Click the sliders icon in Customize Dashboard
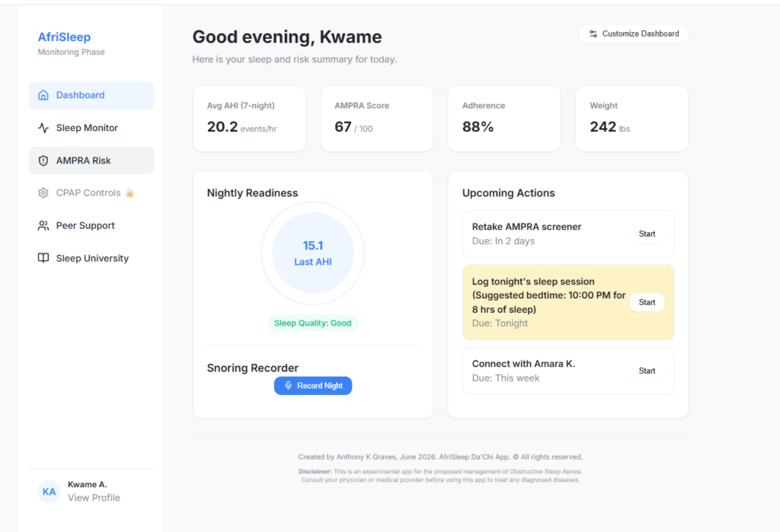This screenshot has height=532, width=780. point(593,33)
